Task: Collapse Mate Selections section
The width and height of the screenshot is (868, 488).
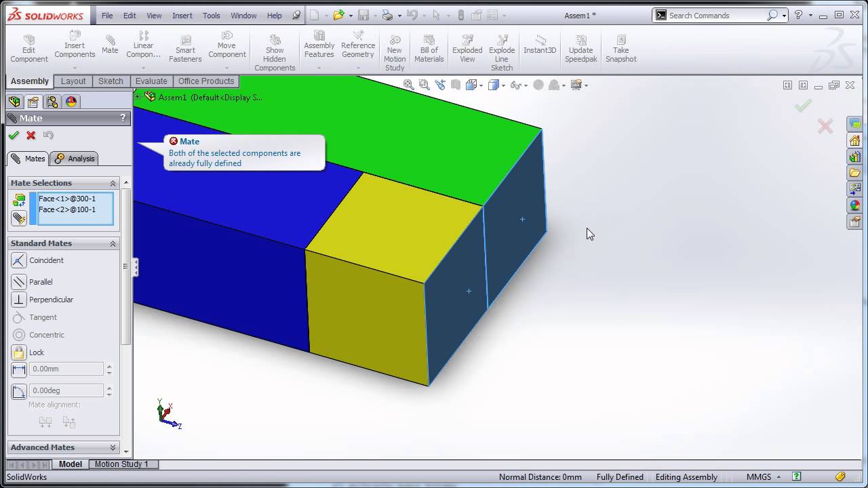Action: coord(113,183)
